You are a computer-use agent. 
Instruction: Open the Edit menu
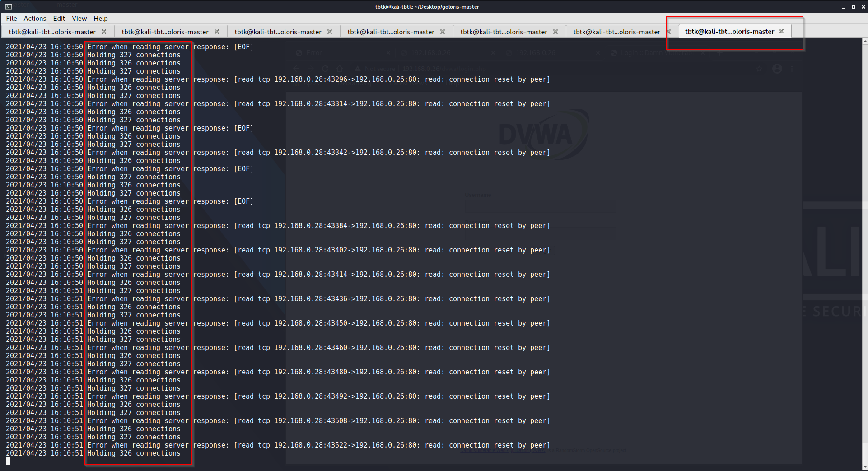(x=59, y=19)
